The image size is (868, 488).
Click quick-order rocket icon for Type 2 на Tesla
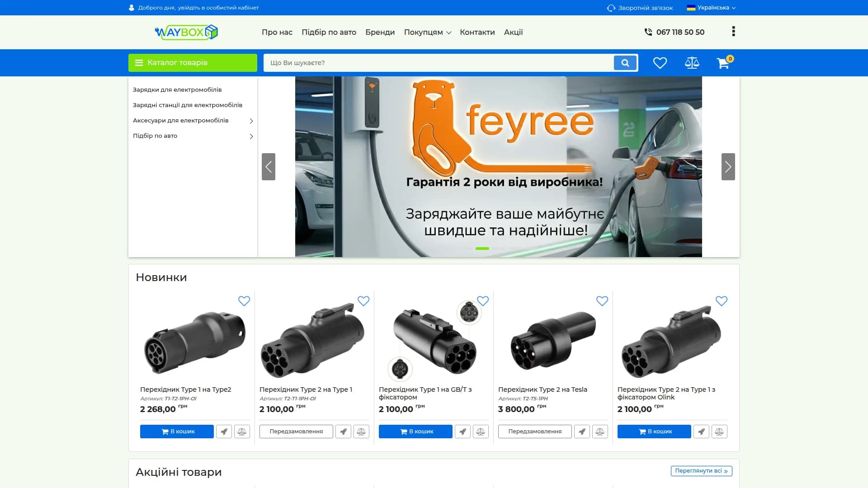pyautogui.click(x=582, y=432)
